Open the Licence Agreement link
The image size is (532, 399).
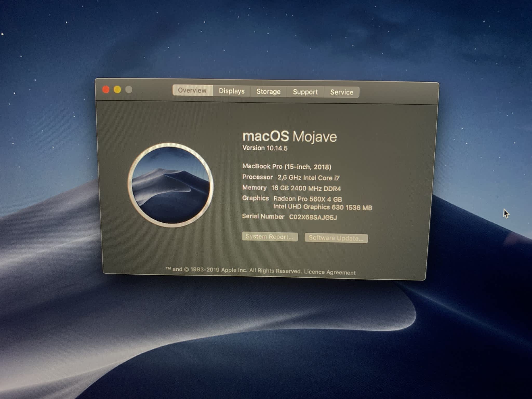pyautogui.click(x=330, y=272)
